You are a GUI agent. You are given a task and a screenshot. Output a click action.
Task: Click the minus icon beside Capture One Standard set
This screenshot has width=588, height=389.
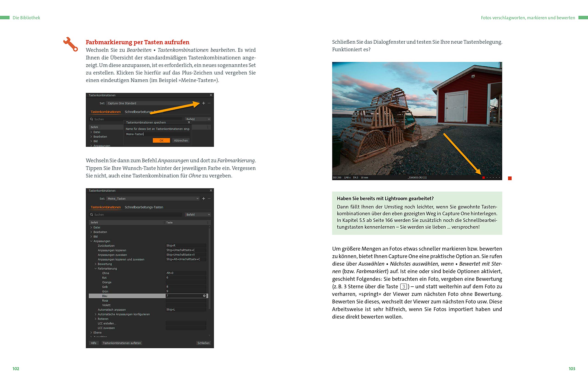pos(209,103)
